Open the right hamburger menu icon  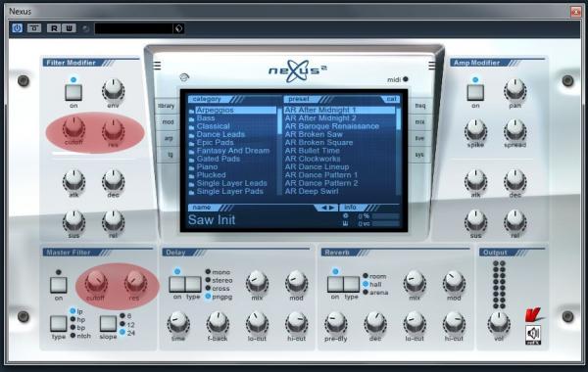432,66
